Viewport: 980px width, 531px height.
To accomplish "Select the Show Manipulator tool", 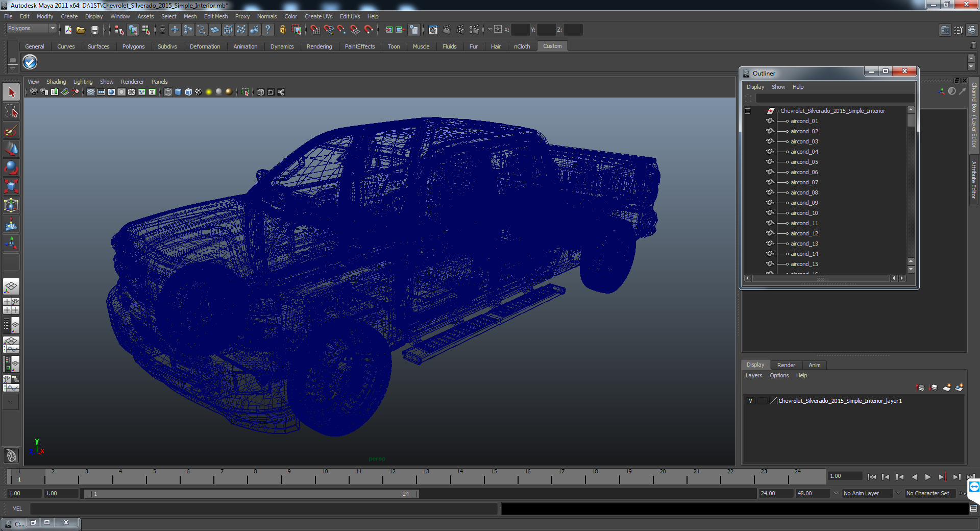I will [x=11, y=243].
